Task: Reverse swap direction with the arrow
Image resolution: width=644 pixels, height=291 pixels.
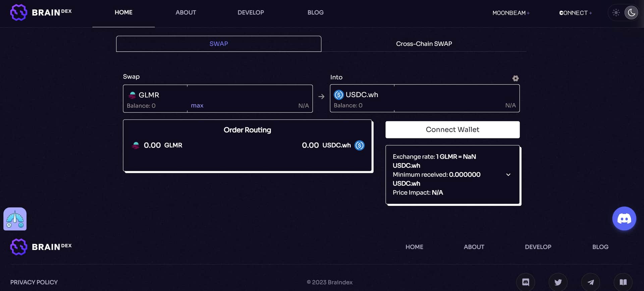Action: pyautogui.click(x=321, y=97)
